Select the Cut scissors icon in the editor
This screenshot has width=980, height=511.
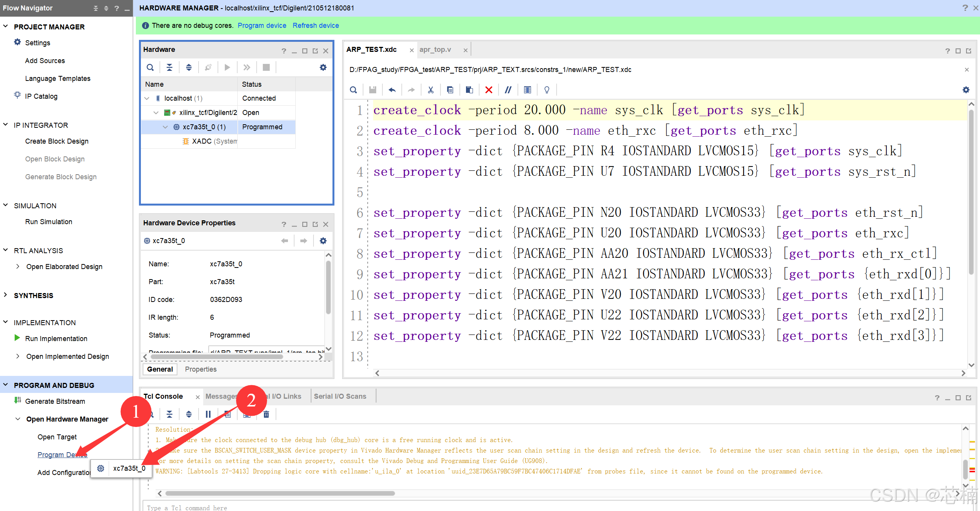[x=430, y=89]
